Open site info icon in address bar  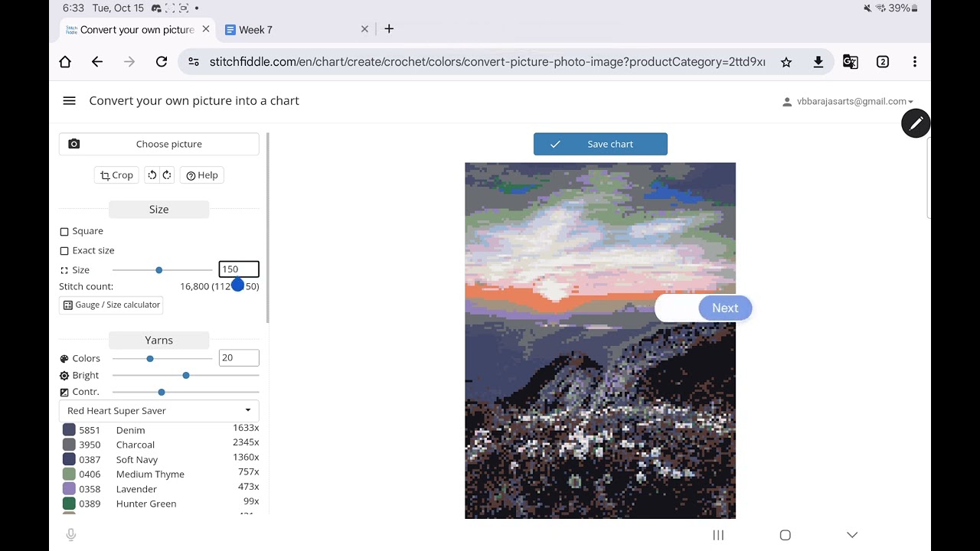pyautogui.click(x=194, y=62)
